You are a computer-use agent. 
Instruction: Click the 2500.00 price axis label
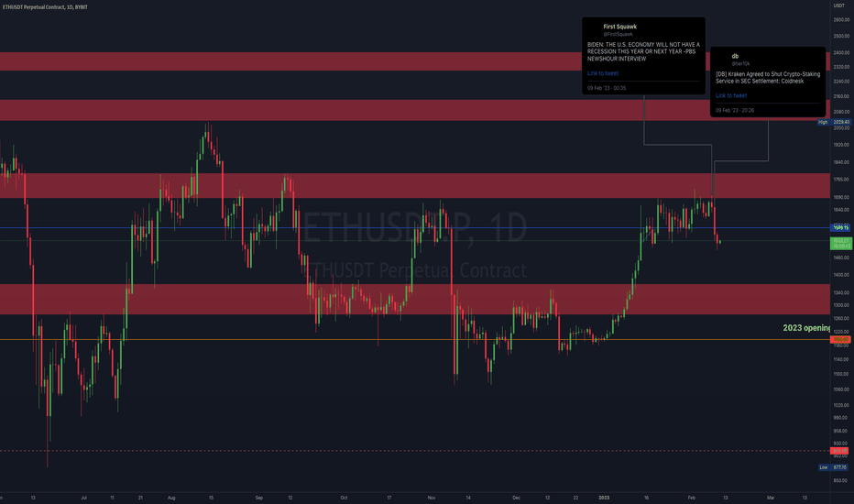(841, 36)
